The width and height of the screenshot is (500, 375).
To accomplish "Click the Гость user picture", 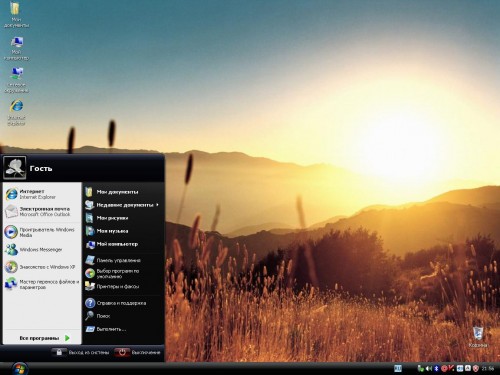I will [x=15, y=168].
